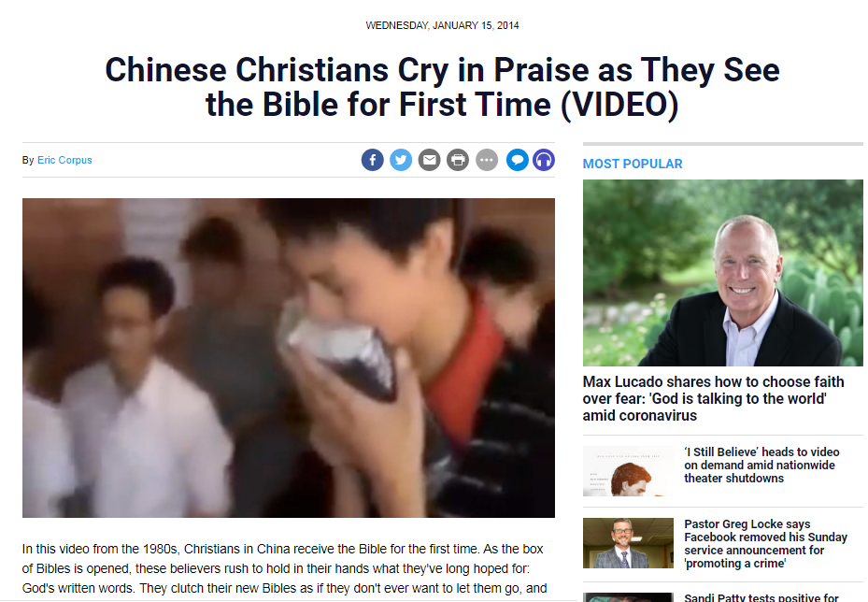868x602 pixels.
Task: Select the Most Popular section heading
Action: coord(633,164)
